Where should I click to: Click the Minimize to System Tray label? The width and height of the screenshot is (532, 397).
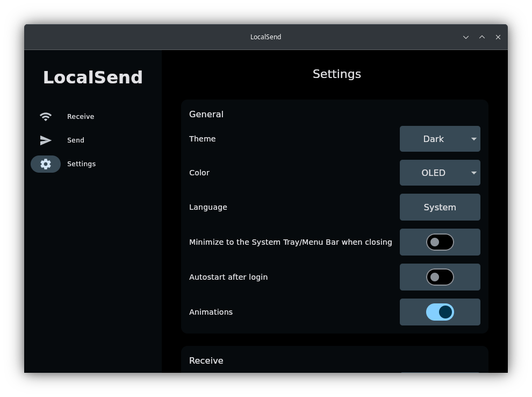click(291, 242)
